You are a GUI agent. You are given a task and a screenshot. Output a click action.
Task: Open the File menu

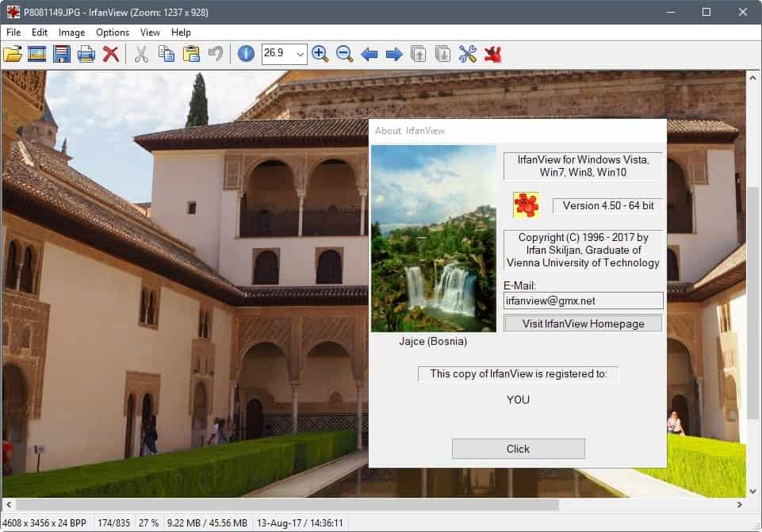13,33
